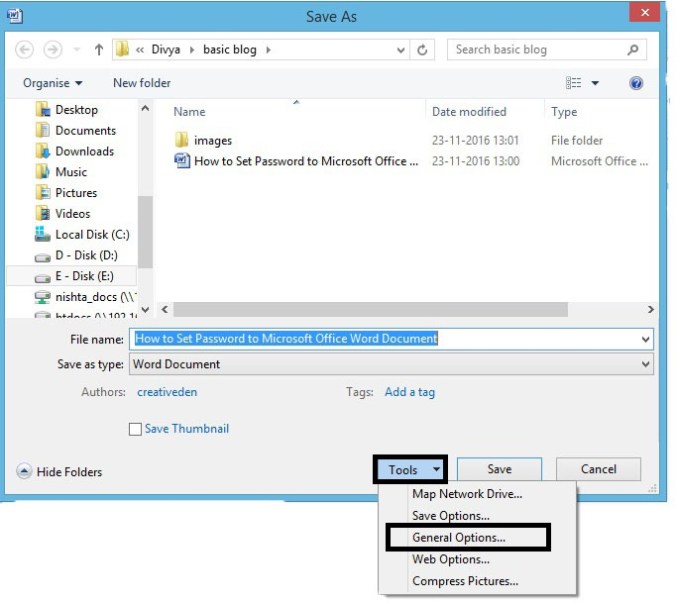Click the Up one level arrow
The height and width of the screenshot is (603, 676).
pyautogui.click(x=99, y=49)
